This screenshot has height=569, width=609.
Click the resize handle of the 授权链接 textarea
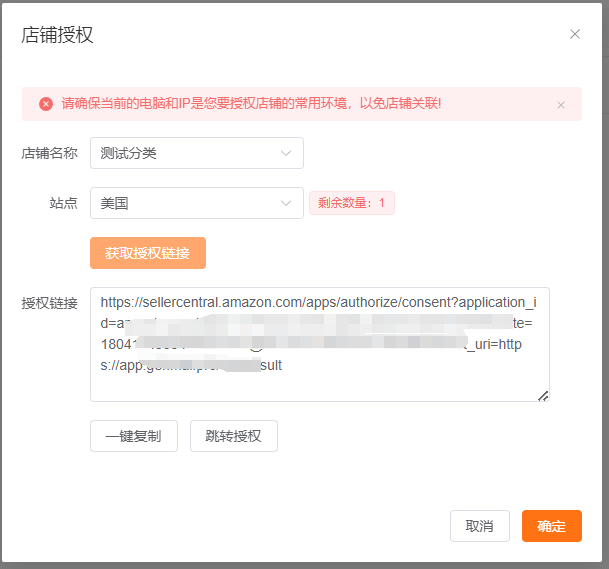pos(543,396)
